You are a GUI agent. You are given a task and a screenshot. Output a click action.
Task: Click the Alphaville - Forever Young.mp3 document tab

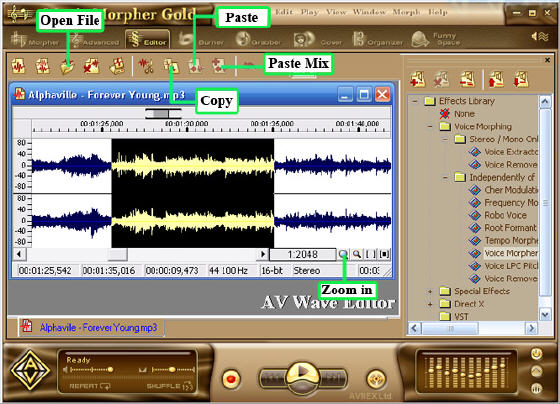(x=91, y=327)
